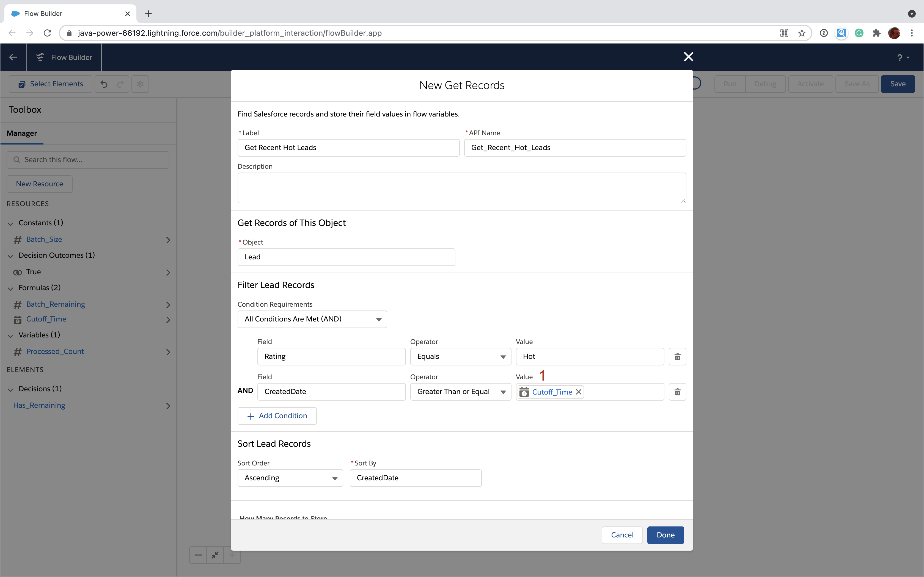This screenshot has height=577, width=924.
Task: Click the Done button
Action: [x=665, y=535]
